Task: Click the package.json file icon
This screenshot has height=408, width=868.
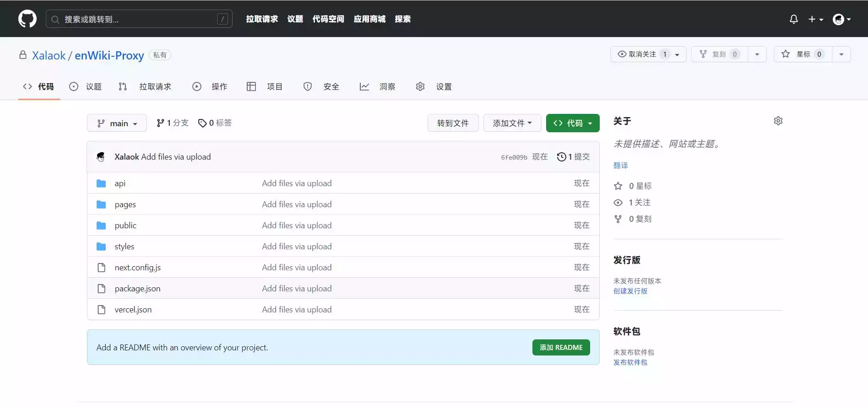Action: (x=102, y=289)
